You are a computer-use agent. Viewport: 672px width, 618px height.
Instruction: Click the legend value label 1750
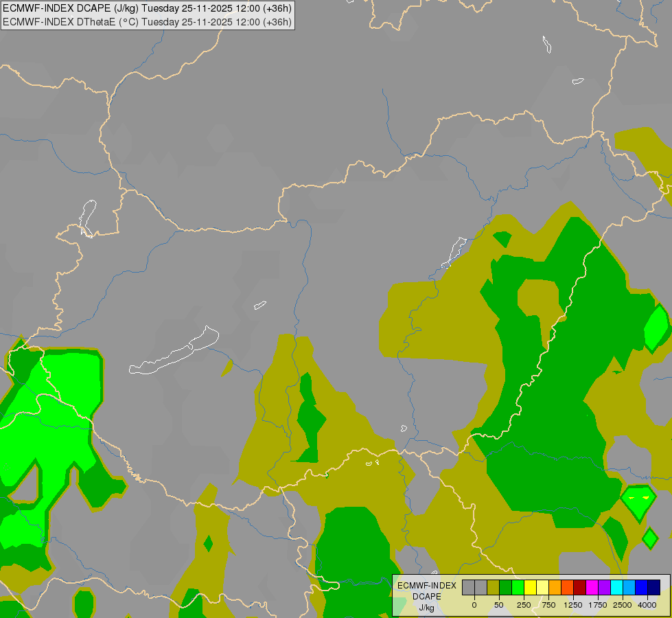point(598,605)
